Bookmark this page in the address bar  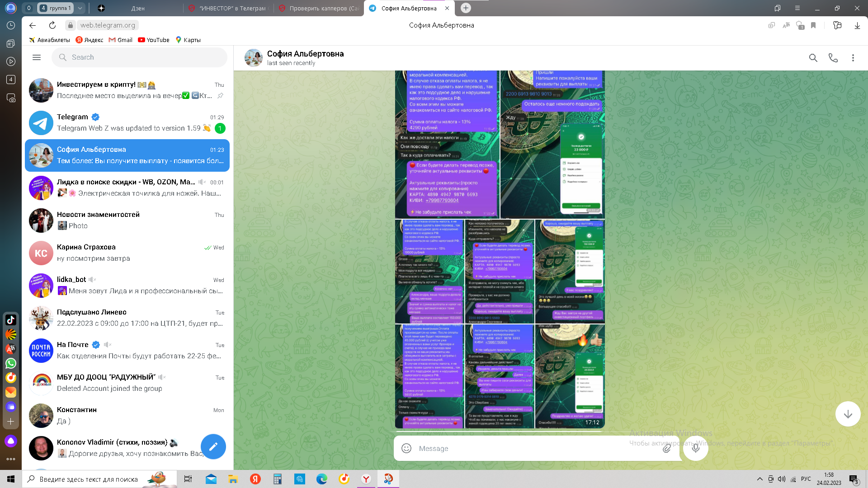(x=813, y=25)
